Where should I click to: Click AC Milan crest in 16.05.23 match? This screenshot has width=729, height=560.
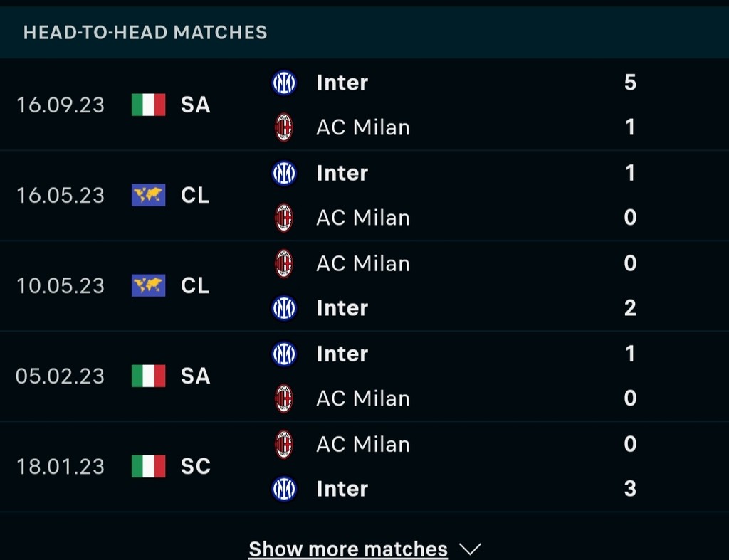click(284, 218)
